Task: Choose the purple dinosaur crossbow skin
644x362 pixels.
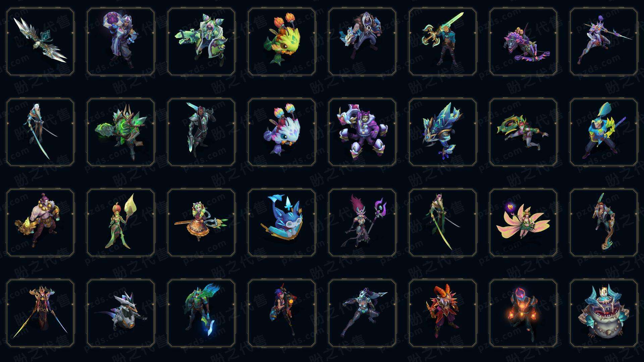Action: (523, 42)
